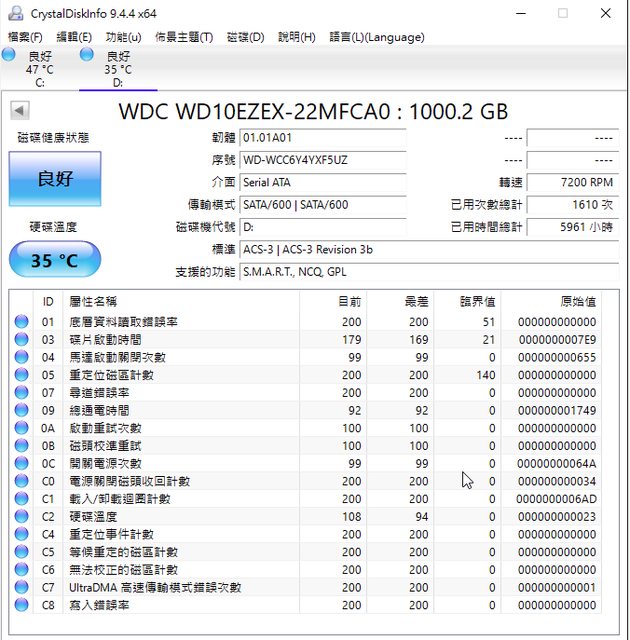The image size is (630, 640).
Task: Select drive D: status icon at 35 °C
Action: (x=87, y=56)
